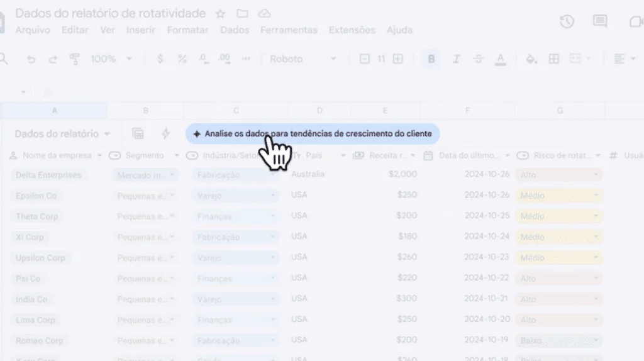Open the Dados menu
644x361 pixels.
pos(235,30)
